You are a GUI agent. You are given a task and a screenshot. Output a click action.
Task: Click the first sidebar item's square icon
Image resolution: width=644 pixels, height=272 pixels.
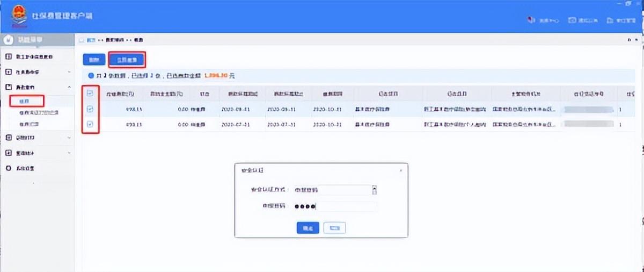[x=9, y=56]
